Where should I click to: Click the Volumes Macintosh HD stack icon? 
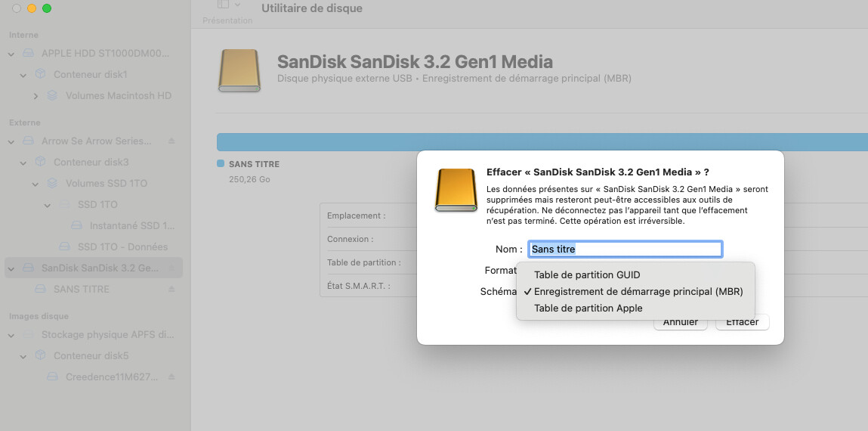52,95
